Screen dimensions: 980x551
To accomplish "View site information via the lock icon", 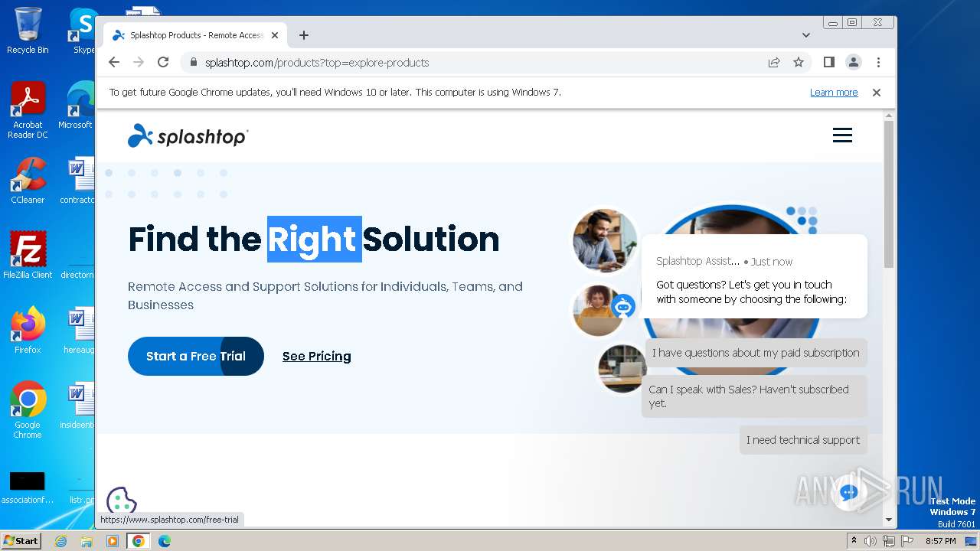I will click(x=194, y=62).
